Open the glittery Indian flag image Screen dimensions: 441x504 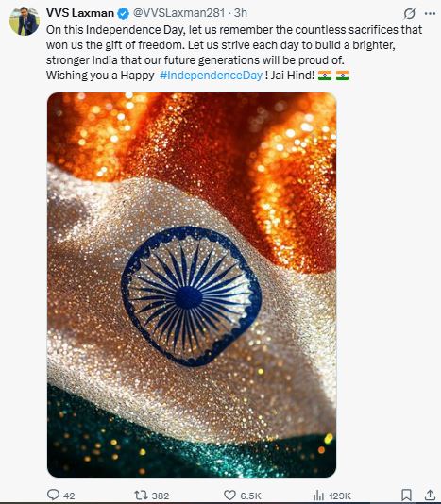[x=192, y=285]
